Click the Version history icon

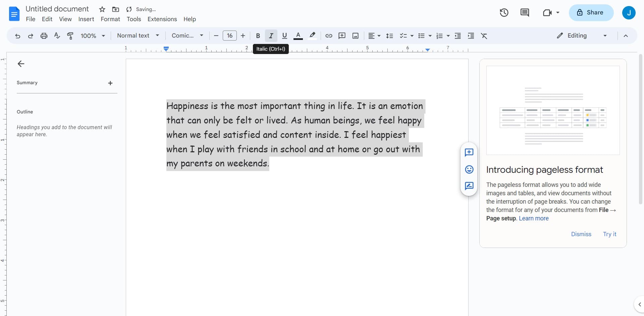[x=504, y=12]
